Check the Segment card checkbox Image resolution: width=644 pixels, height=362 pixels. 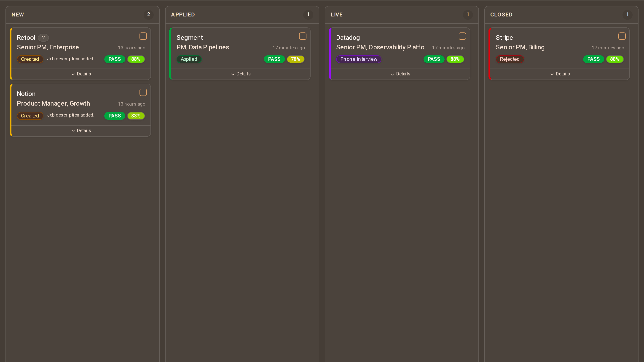point(303,36)
